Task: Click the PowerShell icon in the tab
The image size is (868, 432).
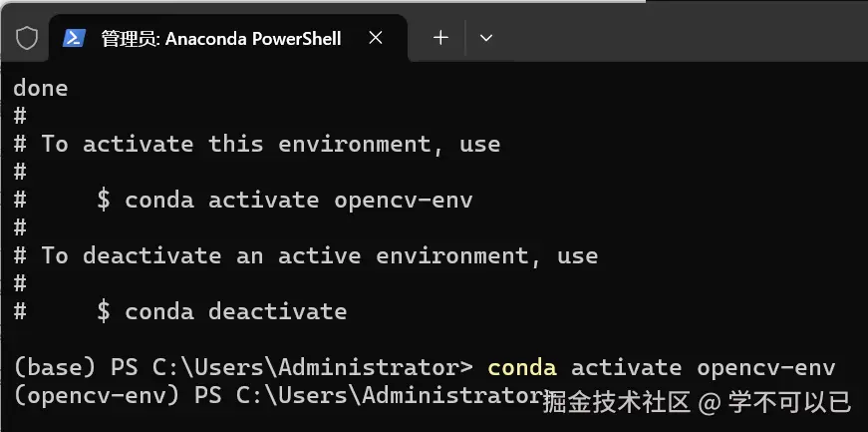Action: [x=74, y=38]
